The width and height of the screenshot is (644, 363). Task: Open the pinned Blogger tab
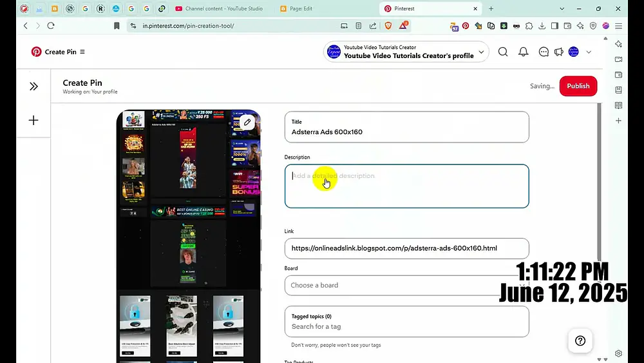[x=55, y=8]
